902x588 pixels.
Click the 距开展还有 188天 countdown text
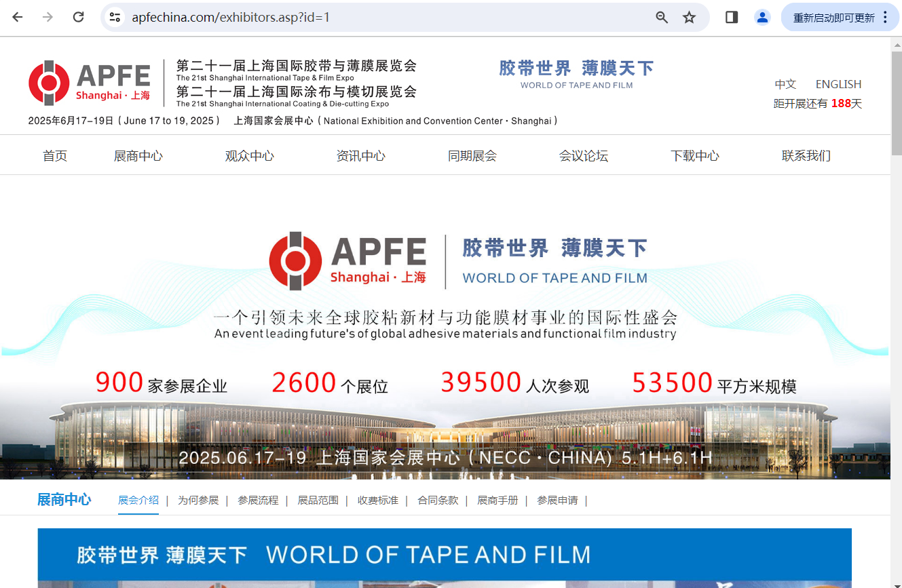[818, 104]
